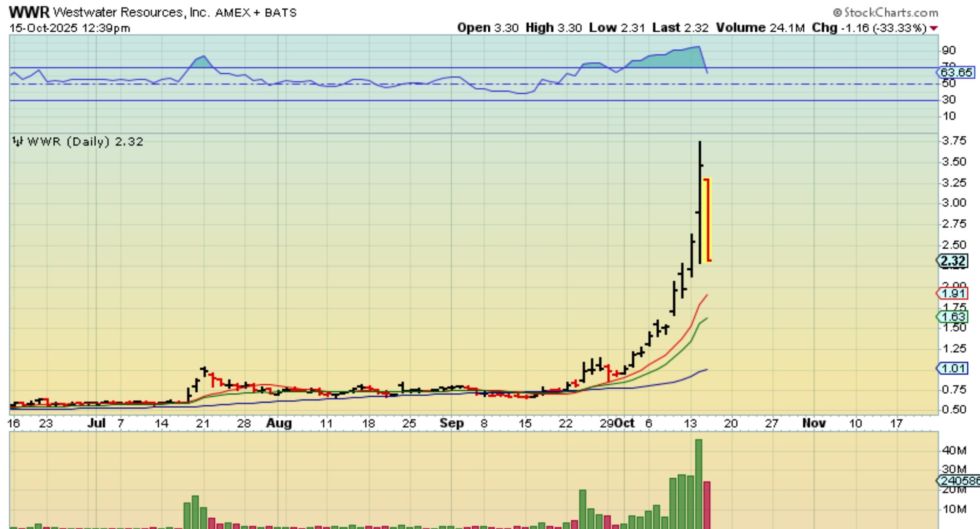Click the price-bar icon before WWR (Daily)
The width and height of the screenshot is (980, 529).
[x=18, y=142]
